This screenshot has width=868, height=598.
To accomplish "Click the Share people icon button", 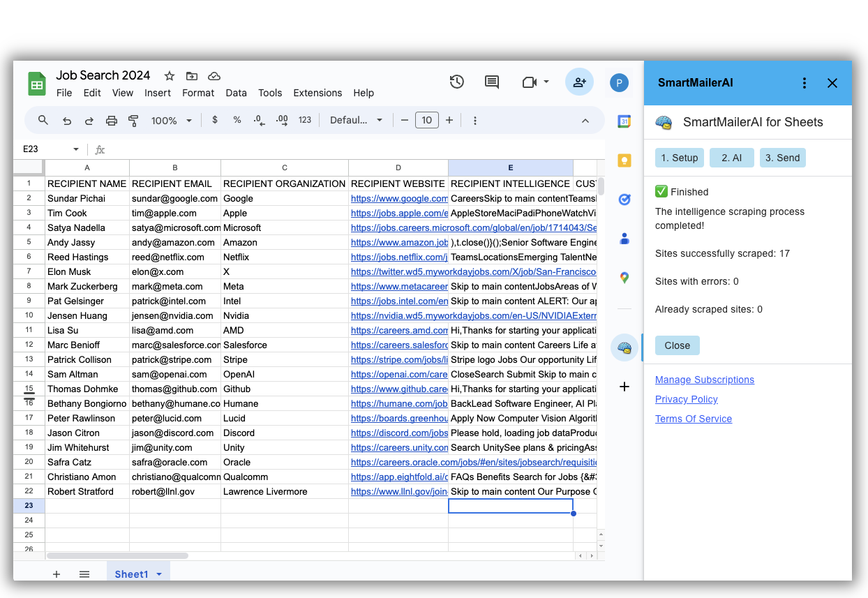I will (x=579, y=82).
